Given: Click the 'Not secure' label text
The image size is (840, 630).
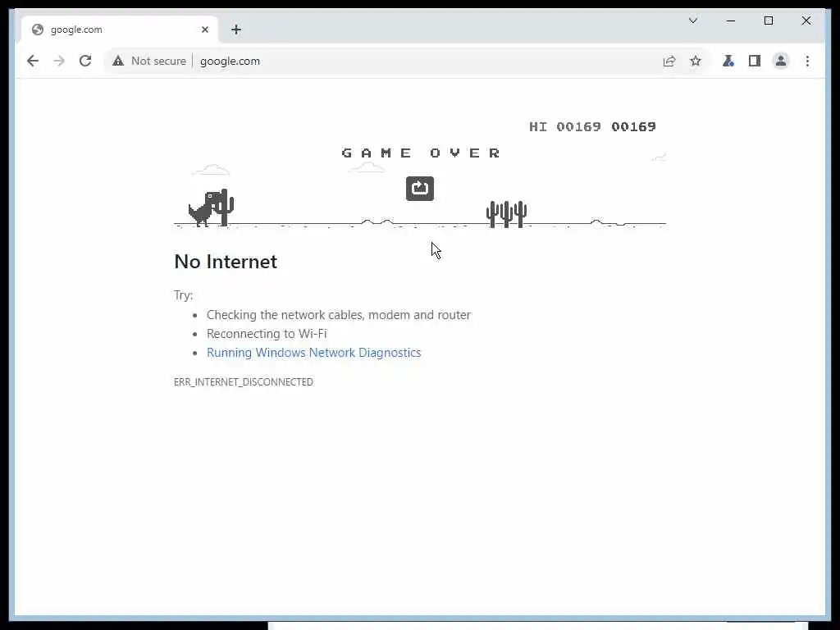Looking at the screenshot, I should point(158,61).
